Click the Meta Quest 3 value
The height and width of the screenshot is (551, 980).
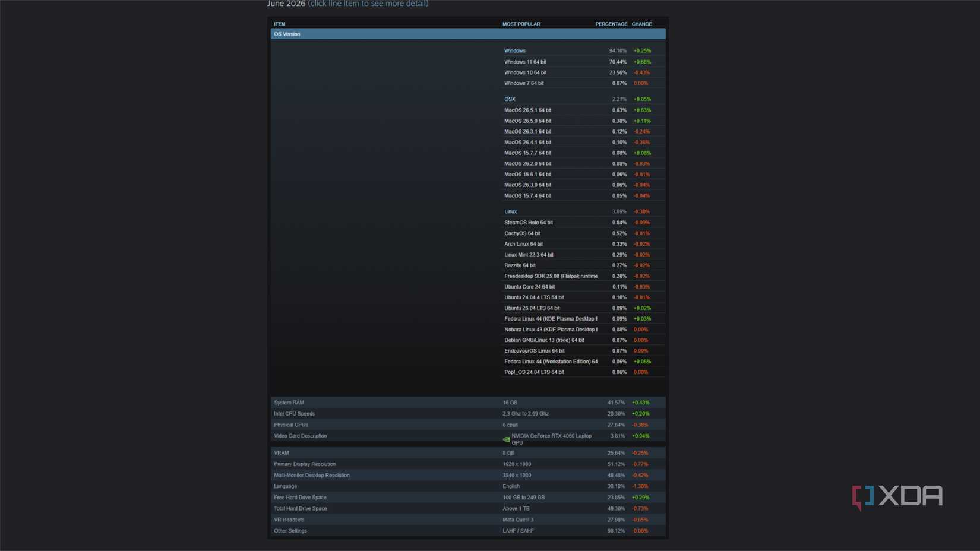coord(518,520)
